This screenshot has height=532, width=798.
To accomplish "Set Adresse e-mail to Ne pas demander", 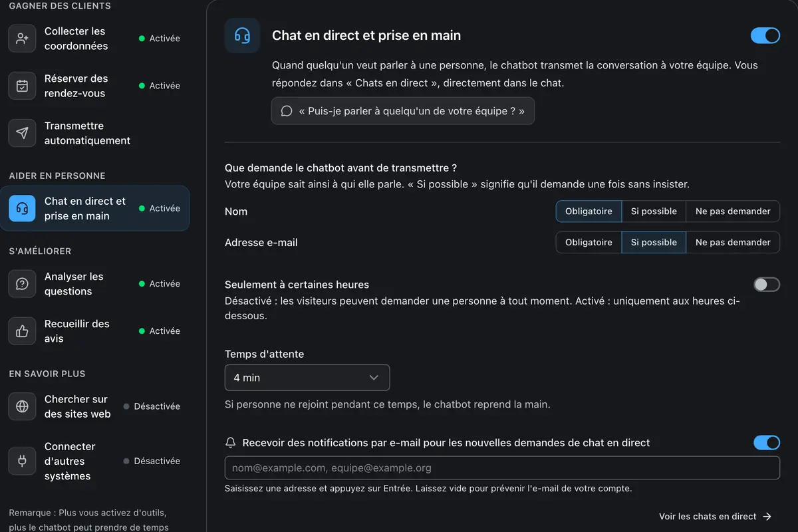I will point(733,243).
